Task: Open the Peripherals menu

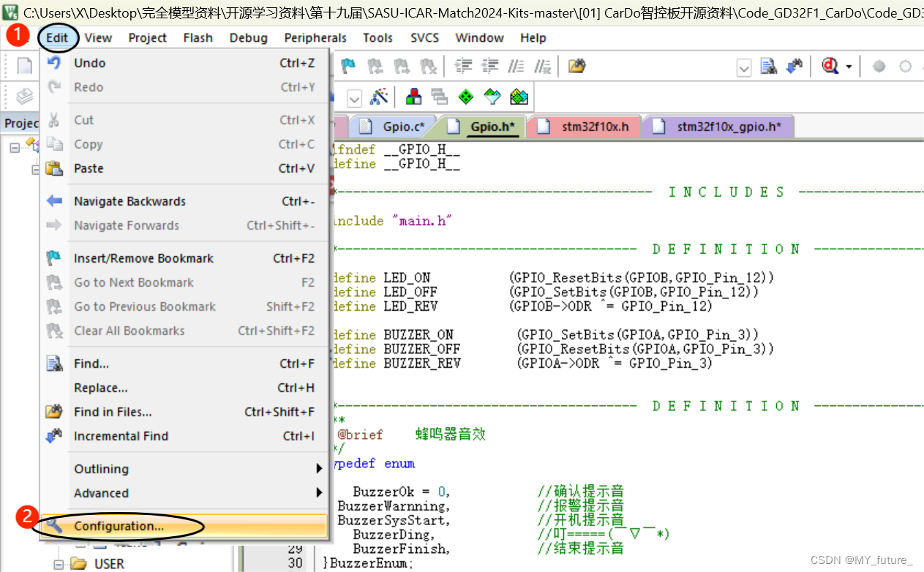Action: point(315,38)
